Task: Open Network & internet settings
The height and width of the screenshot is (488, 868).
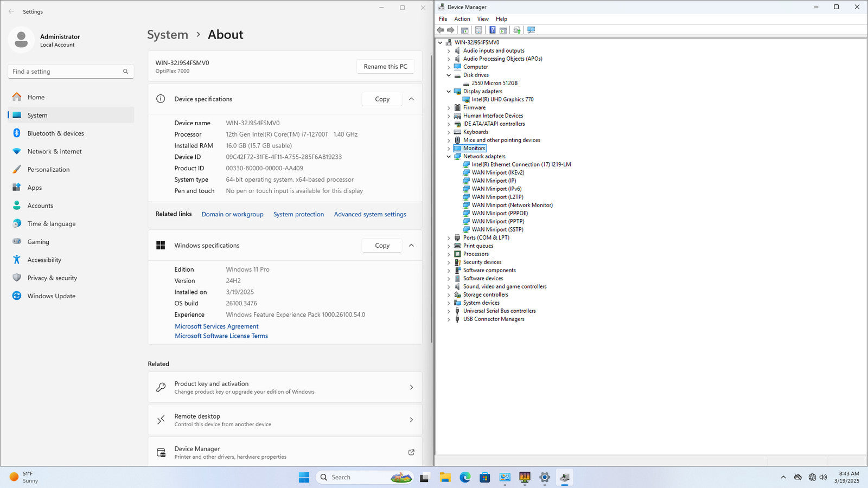Action: click(x=71, y=151)
